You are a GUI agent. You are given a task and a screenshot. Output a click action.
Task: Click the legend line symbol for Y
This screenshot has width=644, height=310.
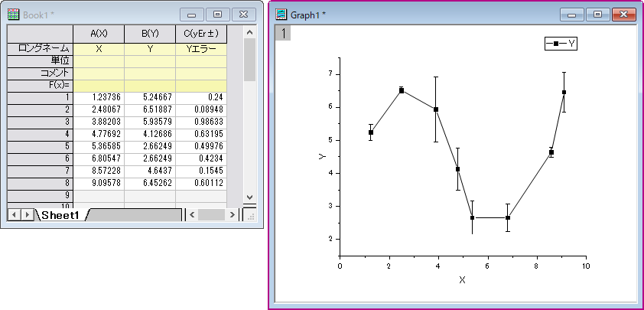pyautogui.click(x=556, y=44)
